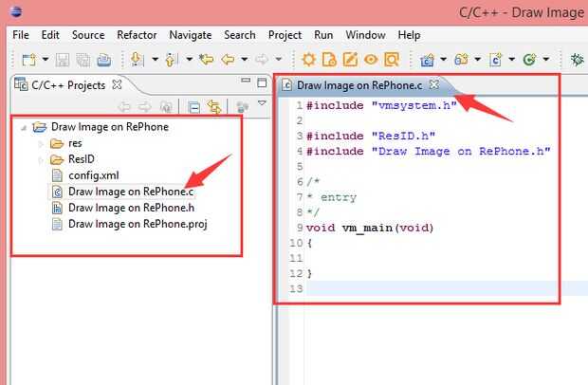Open the Forward history dropdown arrow
The height and width of the screenshot is (385, 588).
pos(279,59)
